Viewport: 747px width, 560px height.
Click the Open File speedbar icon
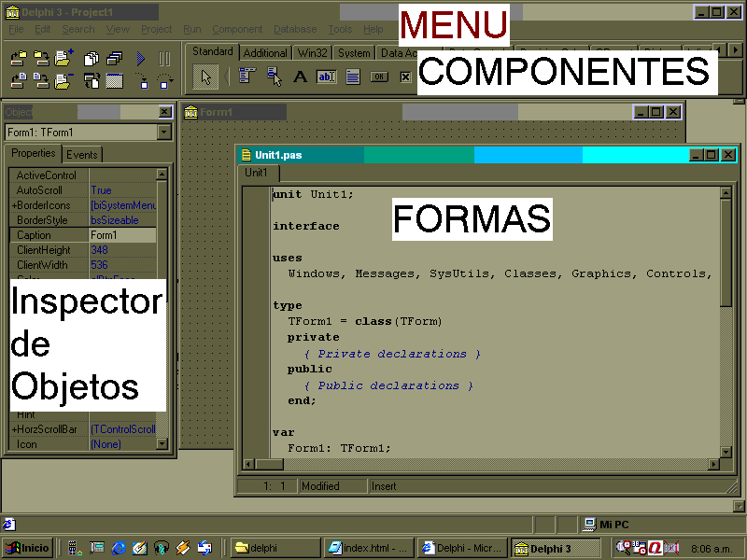tap(19, 80)
